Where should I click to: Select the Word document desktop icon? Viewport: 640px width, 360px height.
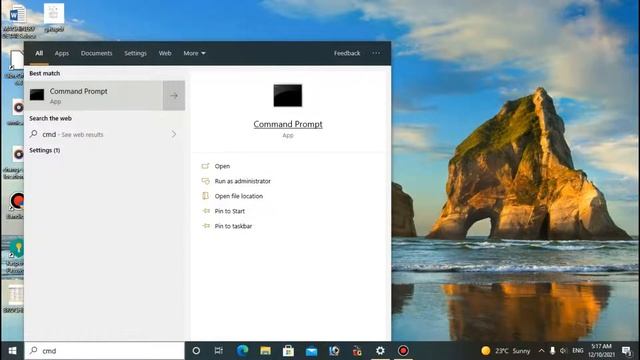pyautogui.click(x=18, y=20)
